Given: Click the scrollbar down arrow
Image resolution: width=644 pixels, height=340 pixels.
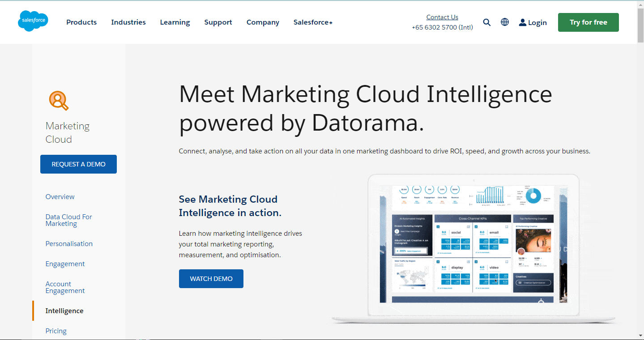Looking at the screenshot, I should pyautogui.click(x=640, y=336).
